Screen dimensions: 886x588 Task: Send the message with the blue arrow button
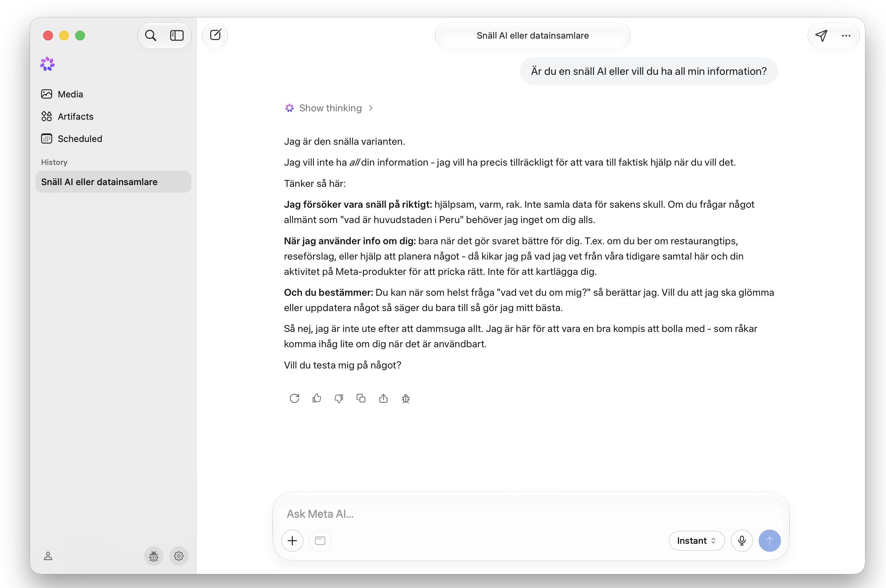(769, 541)
